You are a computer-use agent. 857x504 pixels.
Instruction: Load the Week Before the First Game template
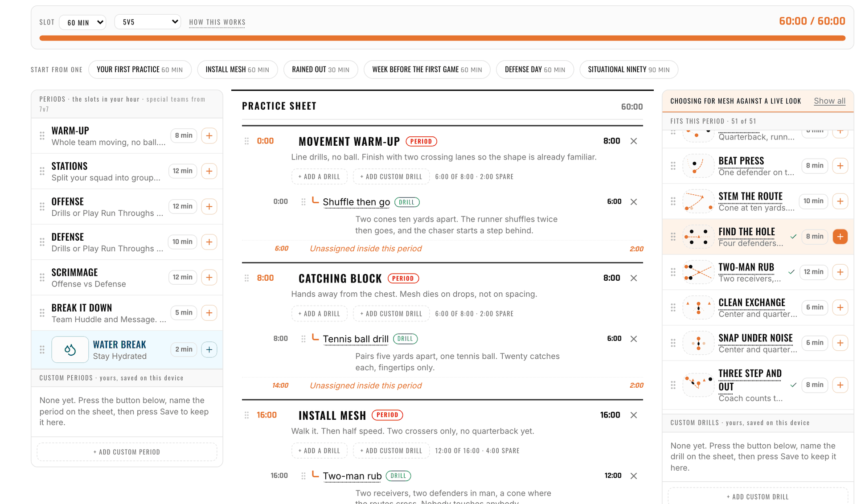(x=427, y=70)
